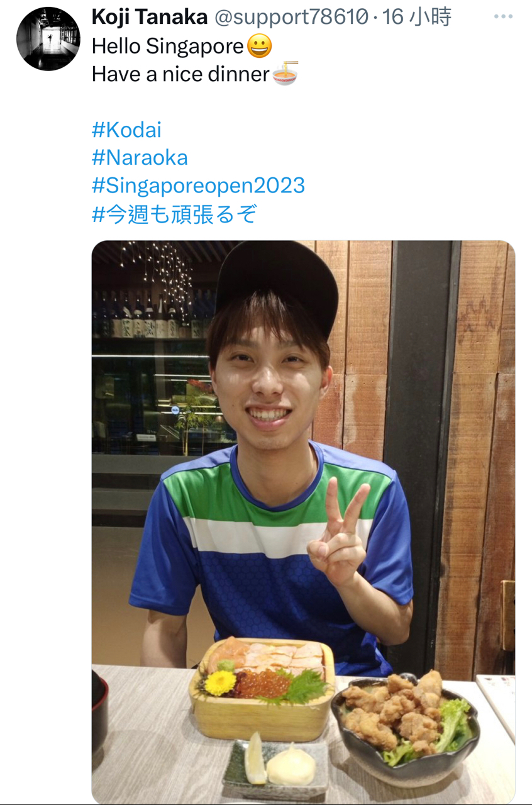The image size is (532, 805).
Task: Click the 'Have a nice dinner' text line
Action: coord(180,74)
